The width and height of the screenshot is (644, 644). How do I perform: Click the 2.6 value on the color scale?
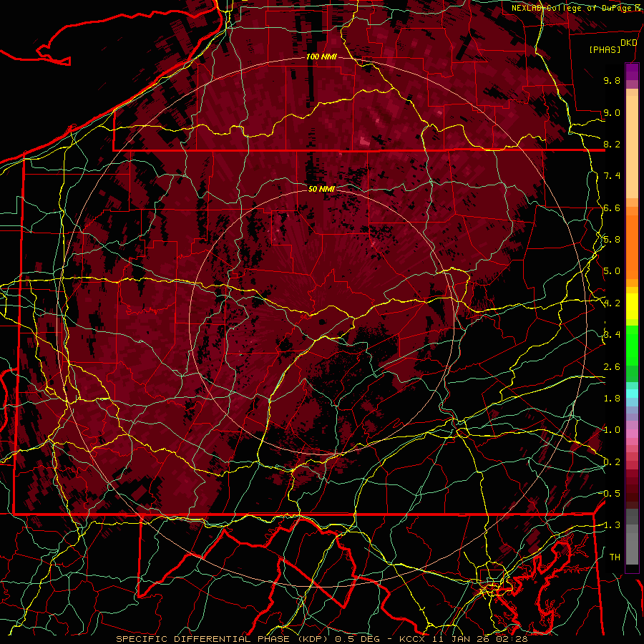click(612, 367)
